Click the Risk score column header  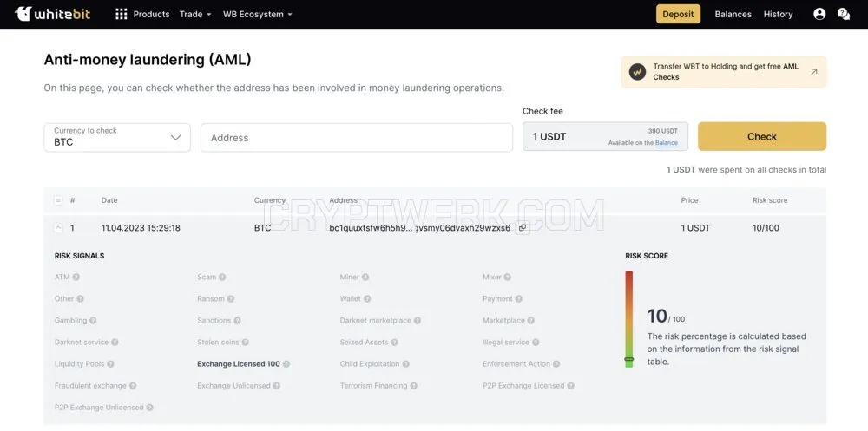[769, 200]
